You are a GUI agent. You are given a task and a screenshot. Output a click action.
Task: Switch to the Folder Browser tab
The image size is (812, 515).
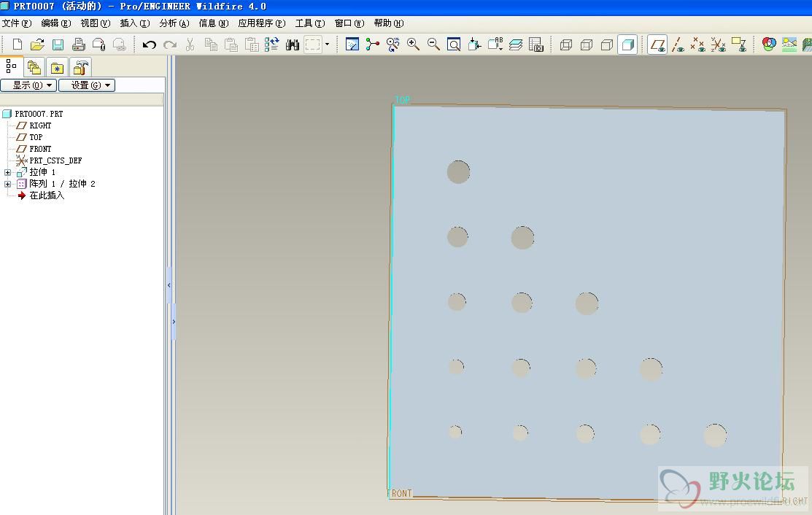[34, 67]
